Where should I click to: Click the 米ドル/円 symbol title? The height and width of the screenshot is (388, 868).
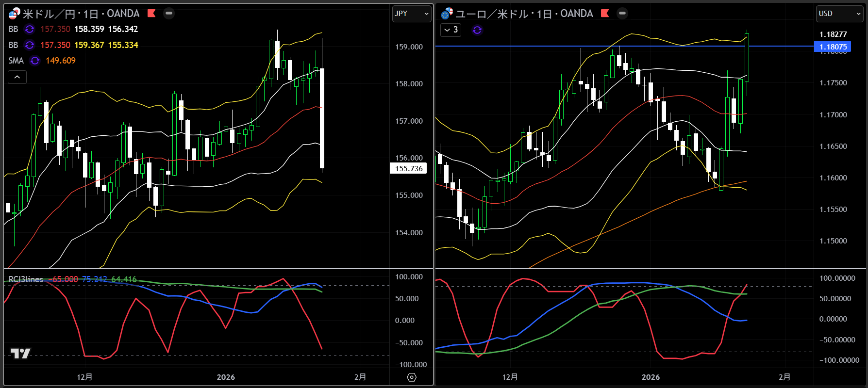click(x=50, y=14)
